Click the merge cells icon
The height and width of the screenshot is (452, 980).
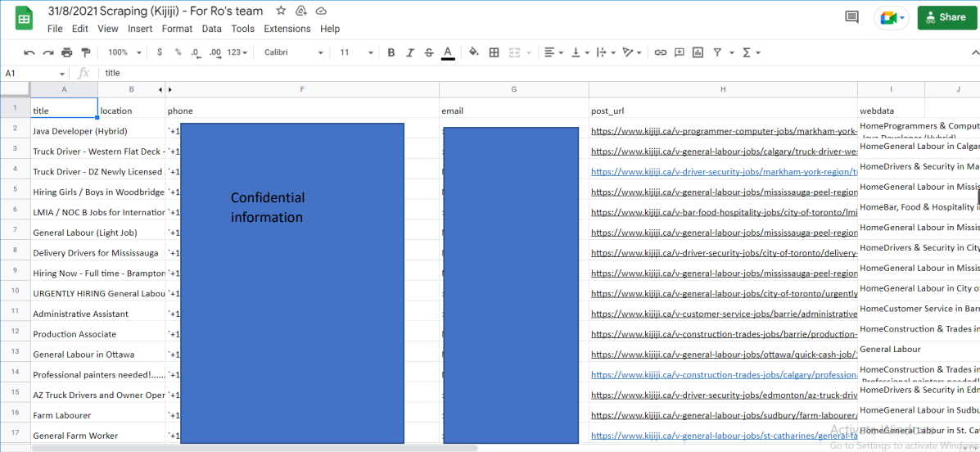(x=515, y=52)
